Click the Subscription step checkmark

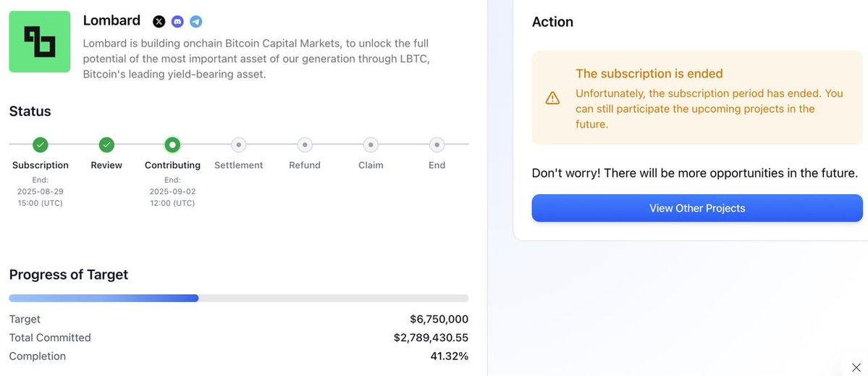click(40, 144)
